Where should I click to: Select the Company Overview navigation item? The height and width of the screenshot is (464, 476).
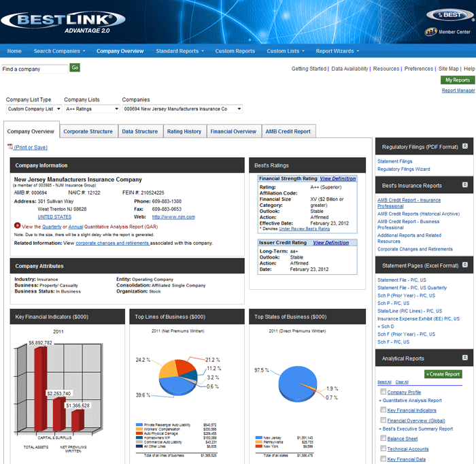[120, 51]
